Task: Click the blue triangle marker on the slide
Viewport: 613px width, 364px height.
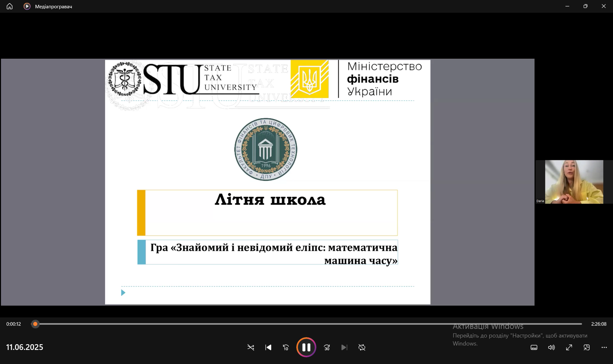Action: [123, 293]
